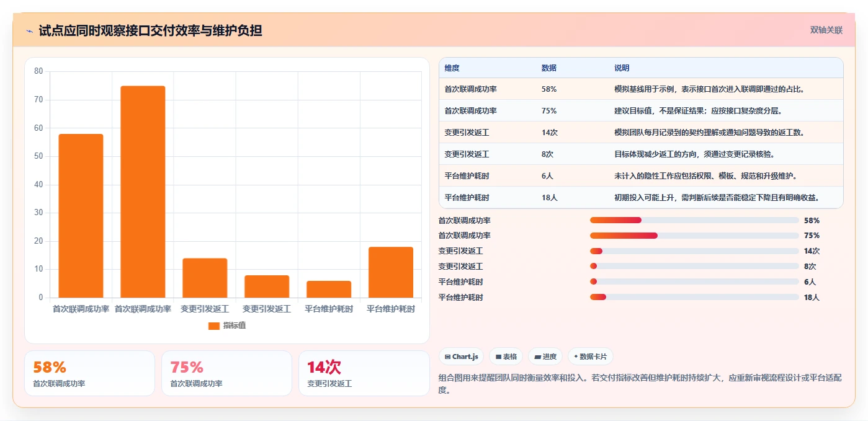Select the 进度 chip

pos(545,357)
